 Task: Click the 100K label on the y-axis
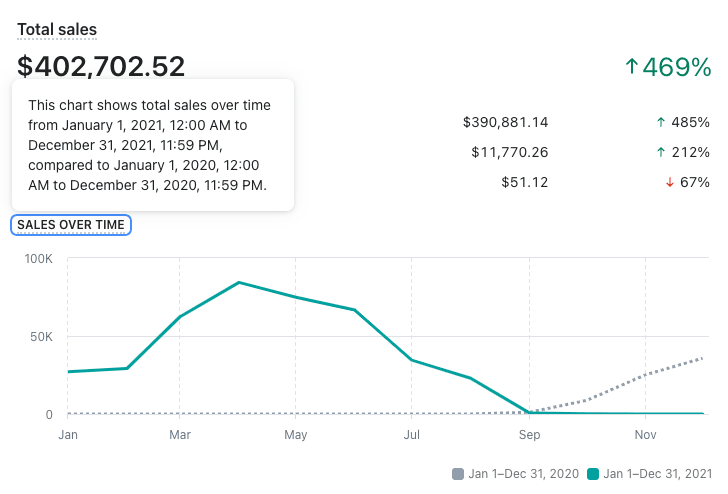[39, 259]
